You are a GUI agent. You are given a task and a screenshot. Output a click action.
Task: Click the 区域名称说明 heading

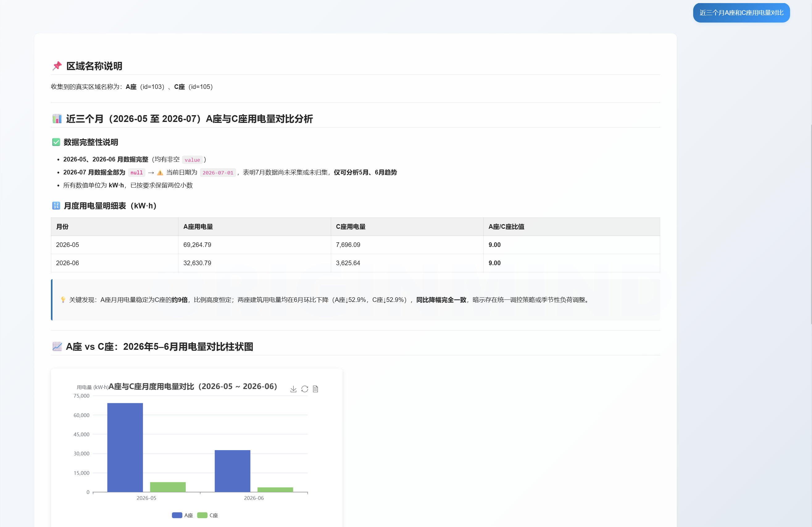(x=94, y=66)
